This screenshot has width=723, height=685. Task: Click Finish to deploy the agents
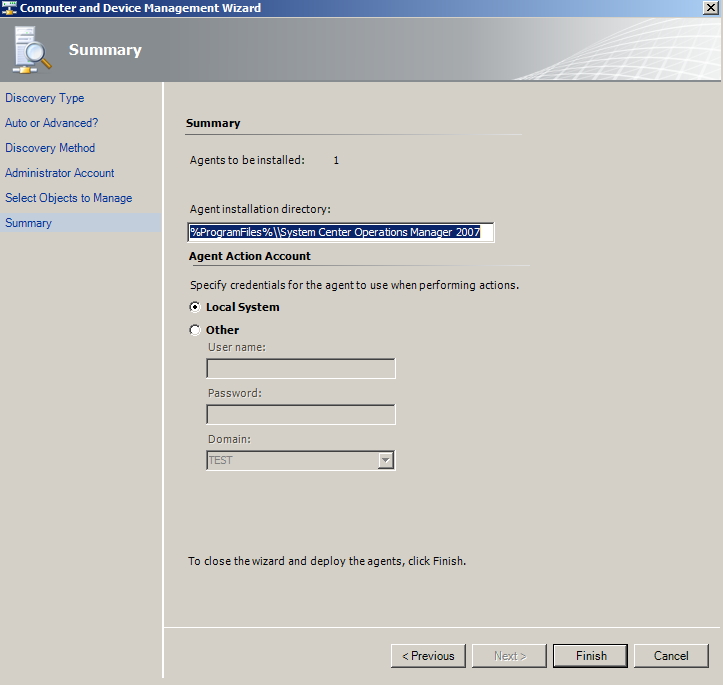[590, 656]
